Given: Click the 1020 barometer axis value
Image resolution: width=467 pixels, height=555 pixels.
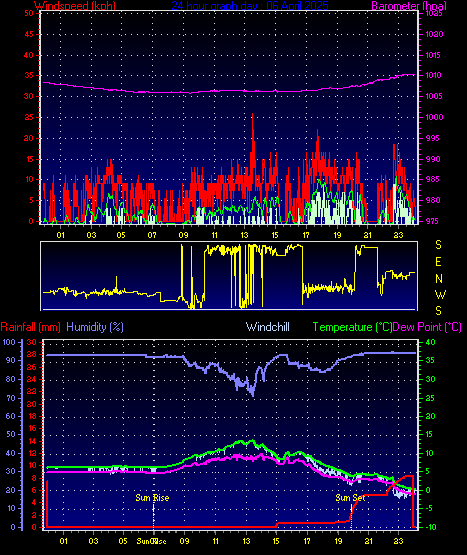Looking at the screenshot, I should point(434,34).
